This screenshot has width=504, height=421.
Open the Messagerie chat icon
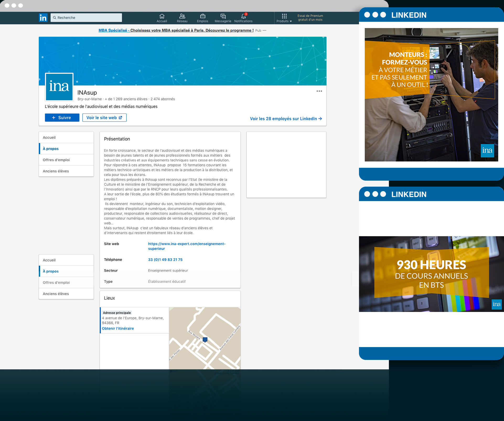point(223,18)
